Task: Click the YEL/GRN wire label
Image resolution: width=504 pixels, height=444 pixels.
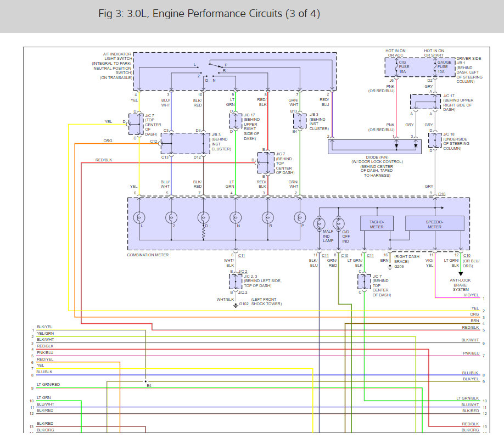Action: [46, 334]
